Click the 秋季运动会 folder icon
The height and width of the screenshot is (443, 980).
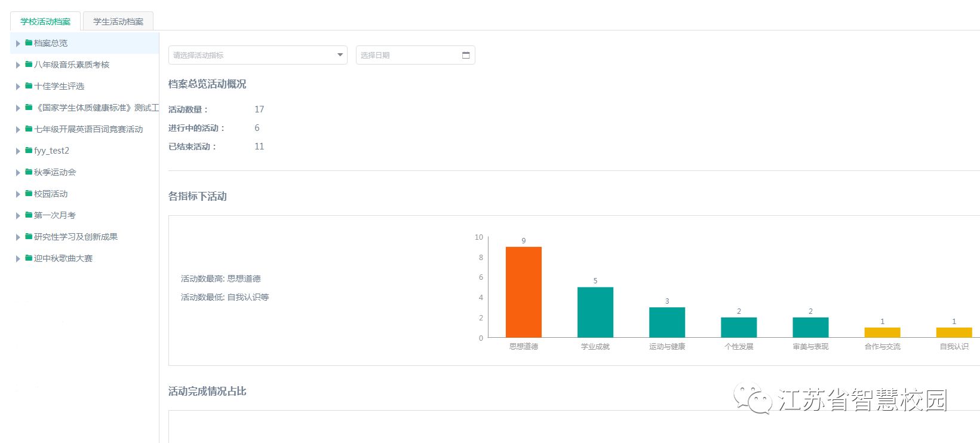[29, 172]
